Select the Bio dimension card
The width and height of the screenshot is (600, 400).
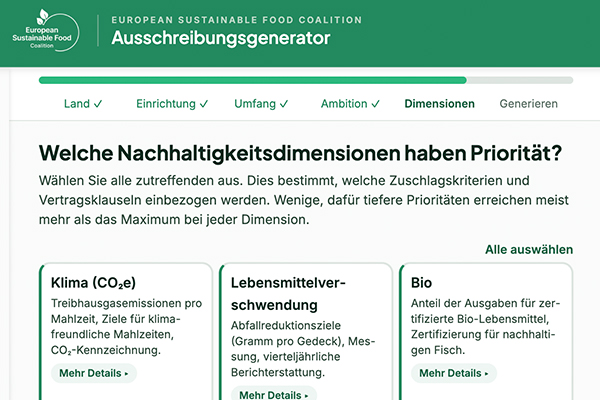pos(486,331)
